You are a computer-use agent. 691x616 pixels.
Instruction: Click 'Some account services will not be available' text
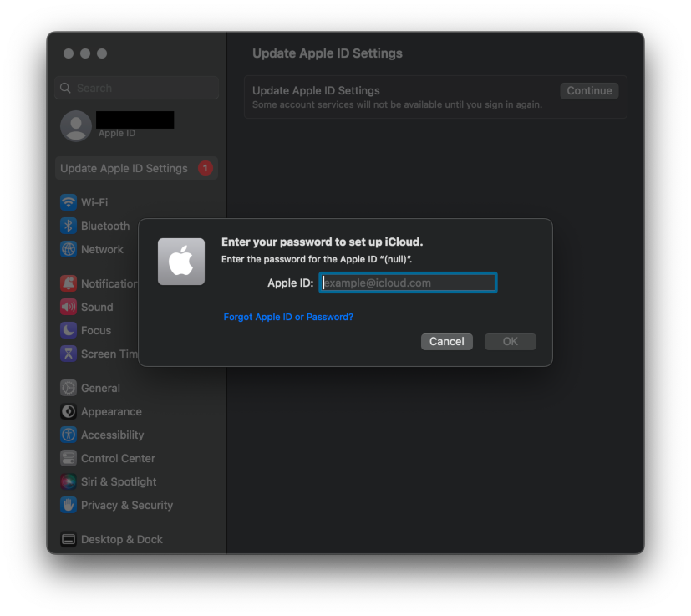[397, 104]
